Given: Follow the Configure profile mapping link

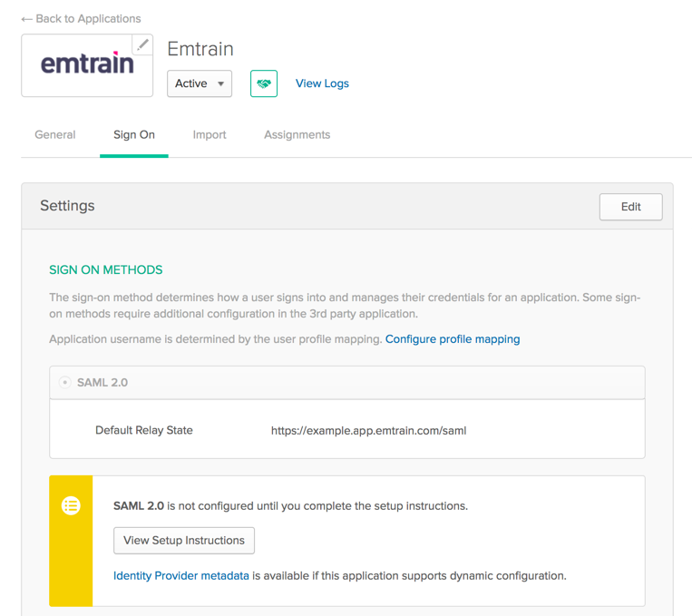Looking at the screenshot, I should 453,339.
